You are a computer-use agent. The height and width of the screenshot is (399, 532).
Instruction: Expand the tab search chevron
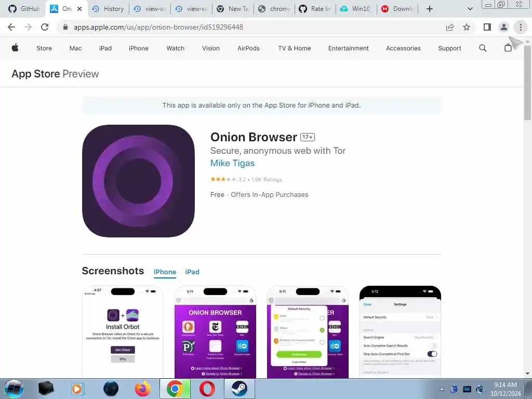[x=470, y=9]
